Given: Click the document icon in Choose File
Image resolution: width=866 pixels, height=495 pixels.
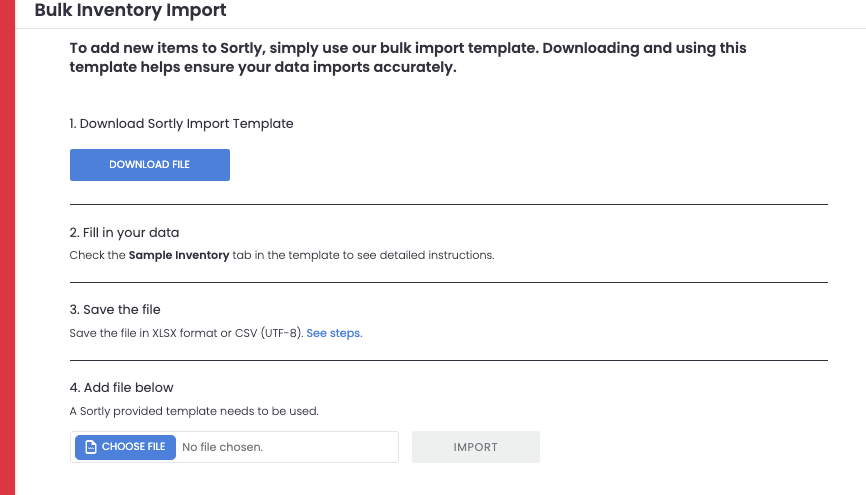Looking at the screenshot, I should tap(90, 447).
